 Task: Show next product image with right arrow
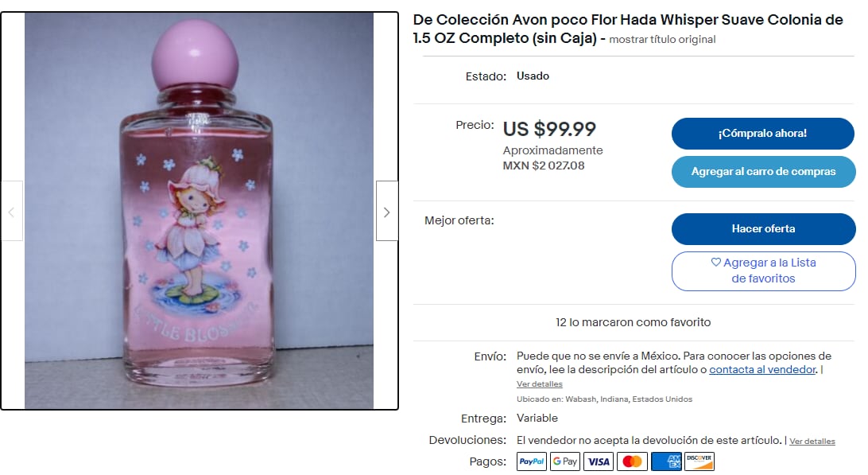pos(387,211)
